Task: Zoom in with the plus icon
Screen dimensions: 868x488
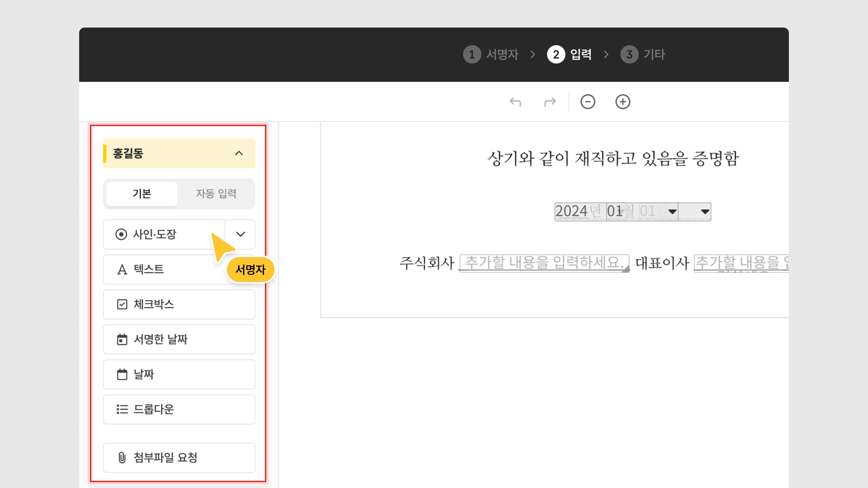Action: click(622, 102)
